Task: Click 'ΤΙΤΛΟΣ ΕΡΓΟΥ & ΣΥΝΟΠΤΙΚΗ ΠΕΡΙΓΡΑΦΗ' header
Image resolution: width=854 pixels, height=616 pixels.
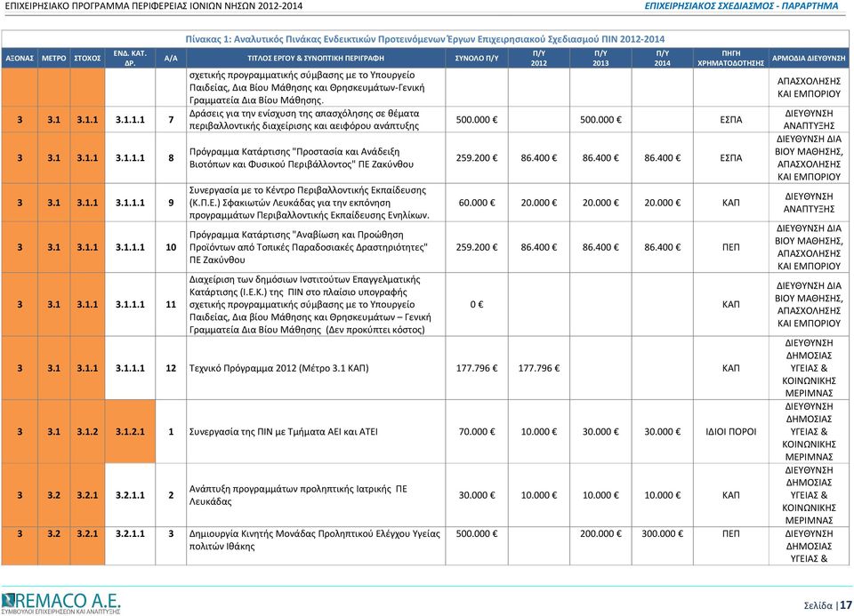Action: [316, 59]
